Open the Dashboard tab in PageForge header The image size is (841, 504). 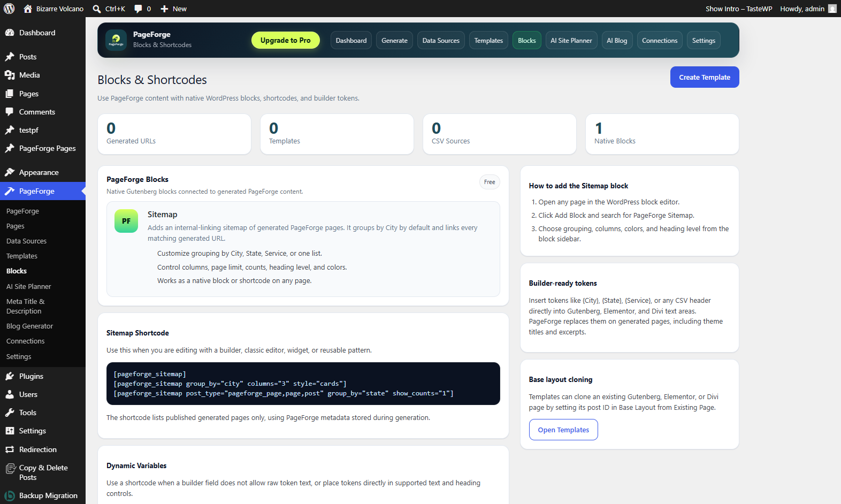(351, 40)
